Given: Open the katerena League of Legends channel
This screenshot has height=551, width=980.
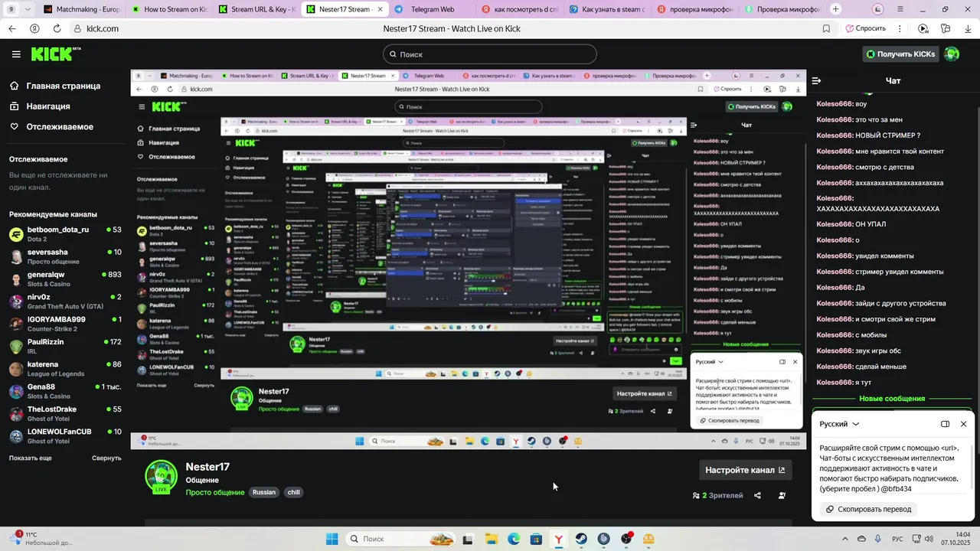Looking at the screenshot, I should pyautogui.click(x=65, y=369).
